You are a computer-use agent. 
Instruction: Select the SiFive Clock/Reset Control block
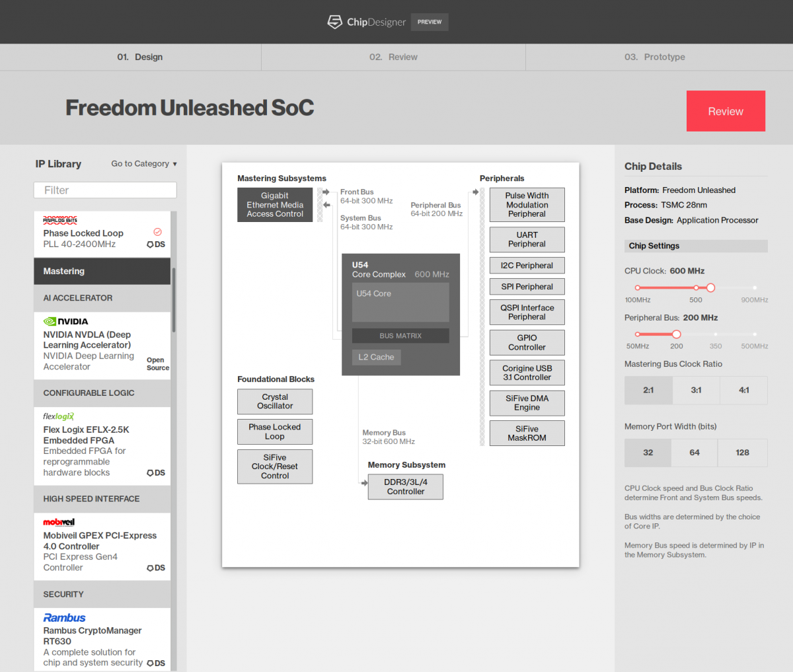275,467
